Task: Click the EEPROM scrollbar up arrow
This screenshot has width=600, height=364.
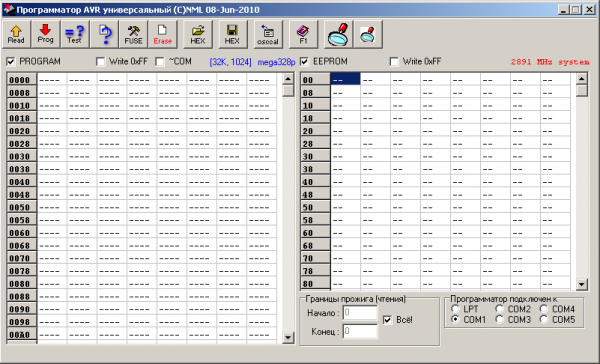Action: 582,79
